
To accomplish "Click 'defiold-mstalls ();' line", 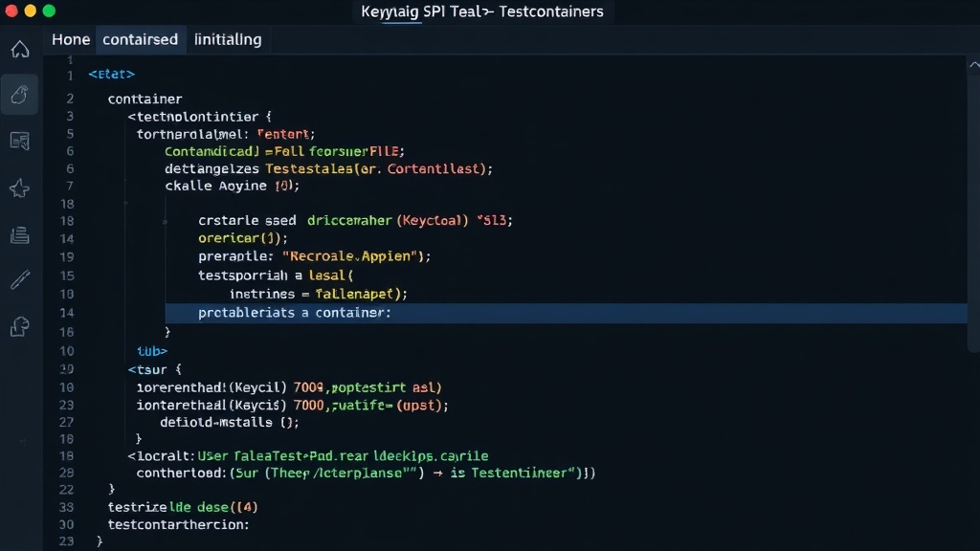I will (230, 422).
